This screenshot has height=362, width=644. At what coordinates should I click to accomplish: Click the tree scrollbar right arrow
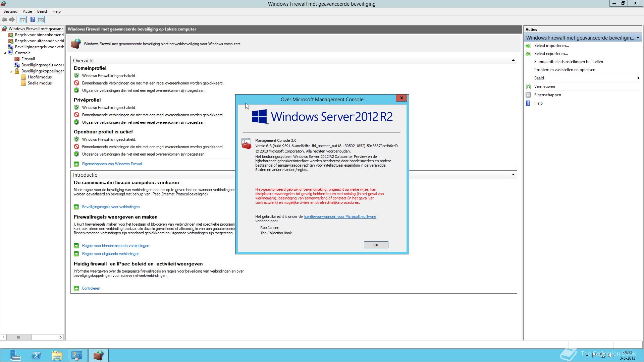(61, 337)
